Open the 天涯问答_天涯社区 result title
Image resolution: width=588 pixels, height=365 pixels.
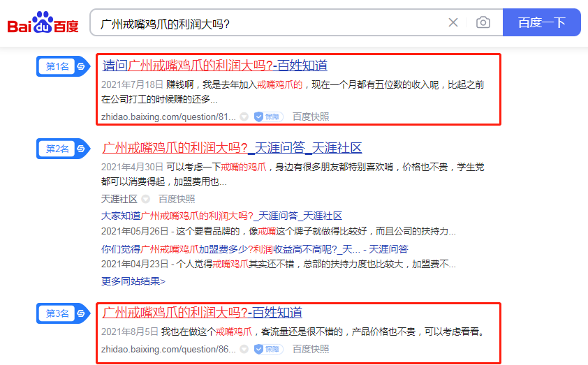tap(232, 148)
